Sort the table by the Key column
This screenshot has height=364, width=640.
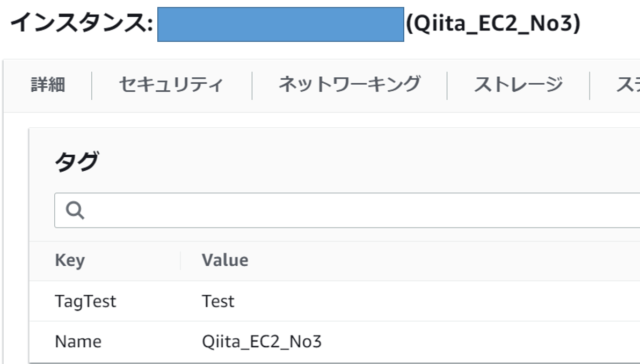point(69,260)
